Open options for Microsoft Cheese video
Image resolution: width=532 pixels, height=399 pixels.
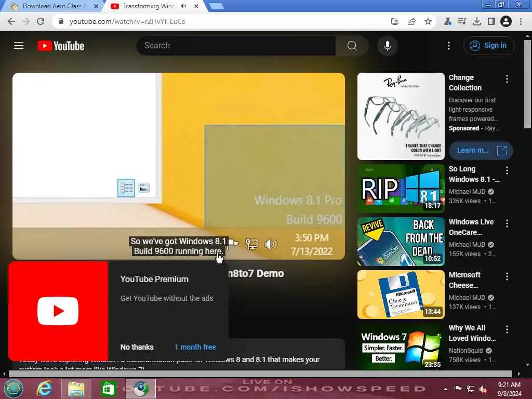[507, 276]
